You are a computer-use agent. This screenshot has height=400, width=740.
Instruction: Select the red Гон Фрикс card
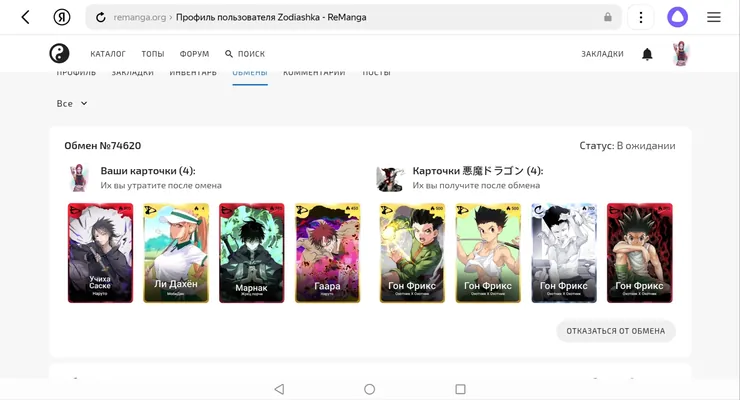(x=639, y=253)
